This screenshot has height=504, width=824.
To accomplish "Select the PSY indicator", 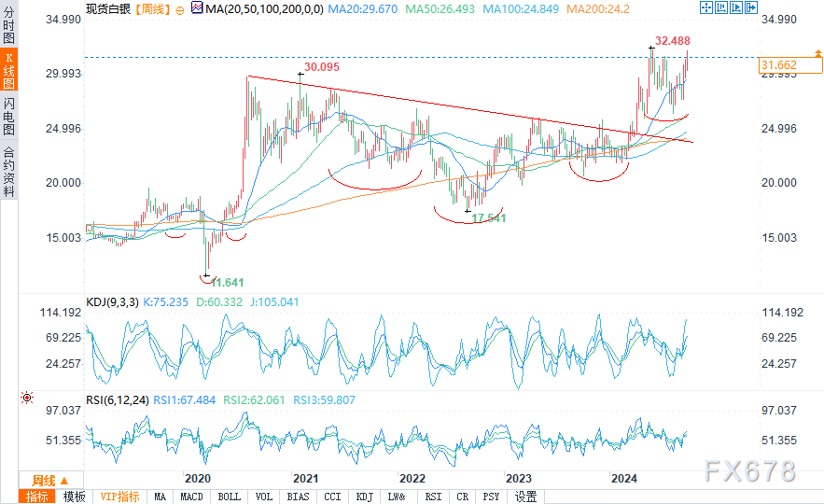I will tap(492, 497).
